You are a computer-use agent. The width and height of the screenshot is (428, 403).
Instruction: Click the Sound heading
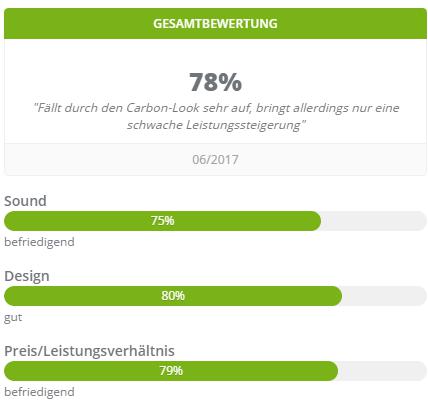25,201
